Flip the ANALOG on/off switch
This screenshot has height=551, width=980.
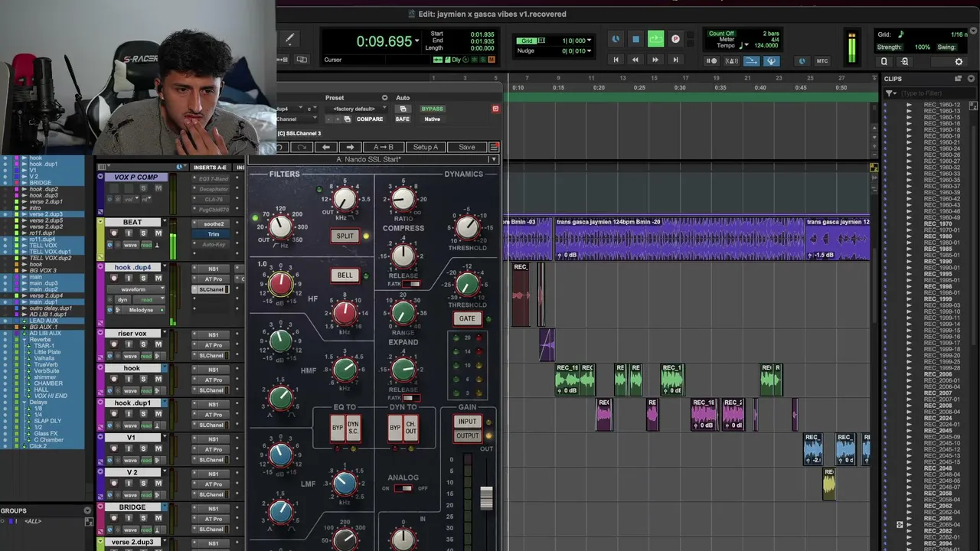(403, 488)
